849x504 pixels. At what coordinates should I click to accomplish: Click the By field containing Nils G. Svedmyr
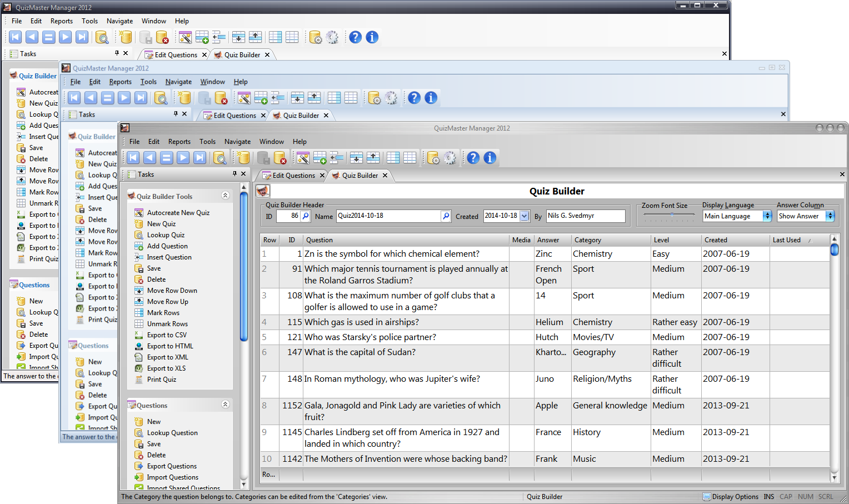(586, 216)
